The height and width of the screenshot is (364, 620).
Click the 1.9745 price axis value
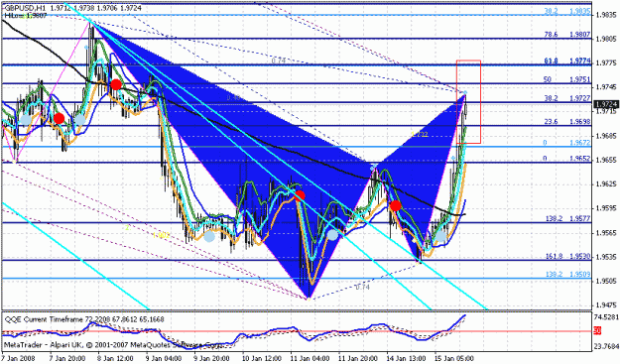pyautogui.click(x=606, y=87)
